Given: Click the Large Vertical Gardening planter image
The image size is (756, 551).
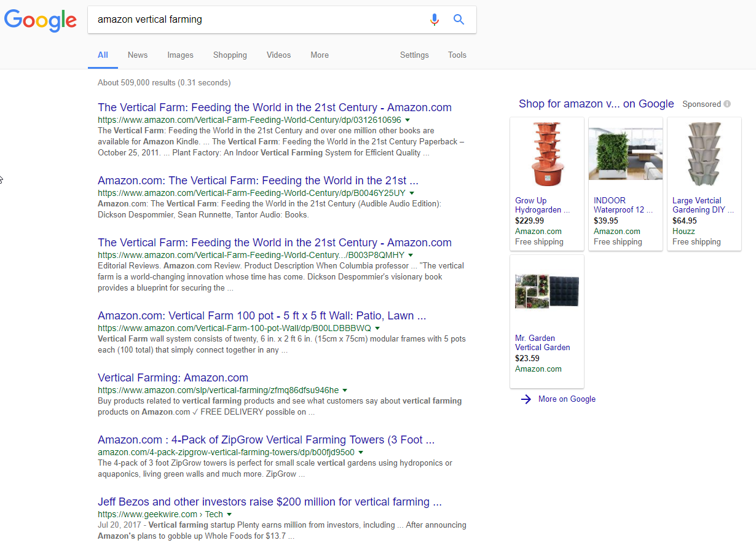Looking at the screenshot, I should tap(704, 154).
